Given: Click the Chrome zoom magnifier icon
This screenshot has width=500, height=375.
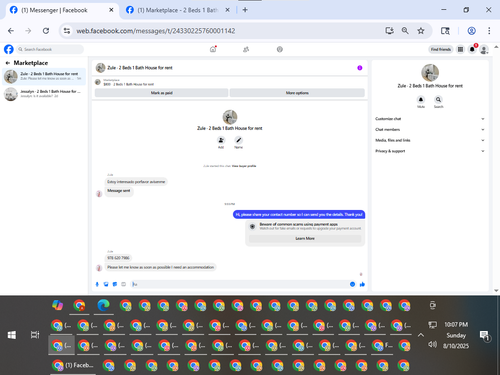Looking at the screenshot, I should coord(405,31).
